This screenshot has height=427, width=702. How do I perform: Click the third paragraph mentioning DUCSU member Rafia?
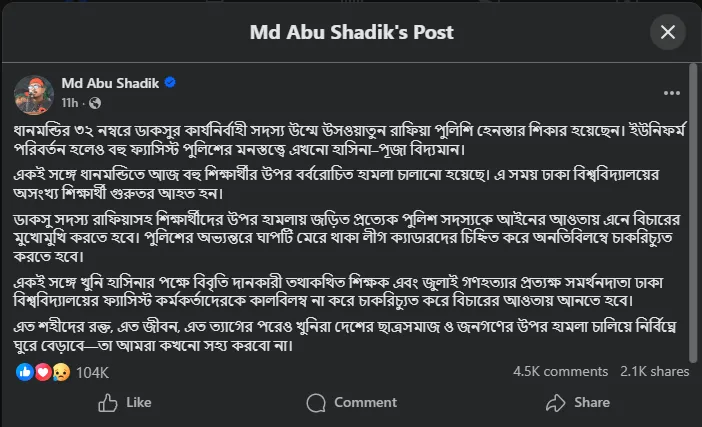pyautogui.click(x=340, y=234)
